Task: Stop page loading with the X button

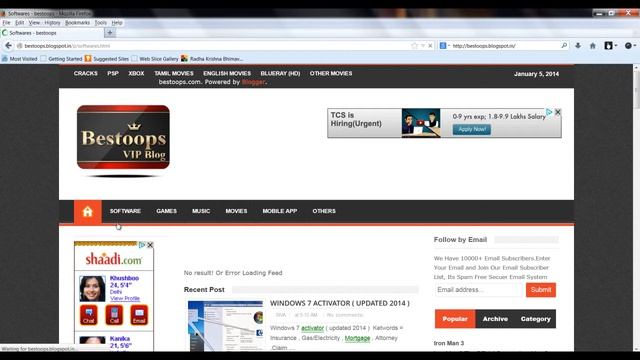Action: [430, 46]
